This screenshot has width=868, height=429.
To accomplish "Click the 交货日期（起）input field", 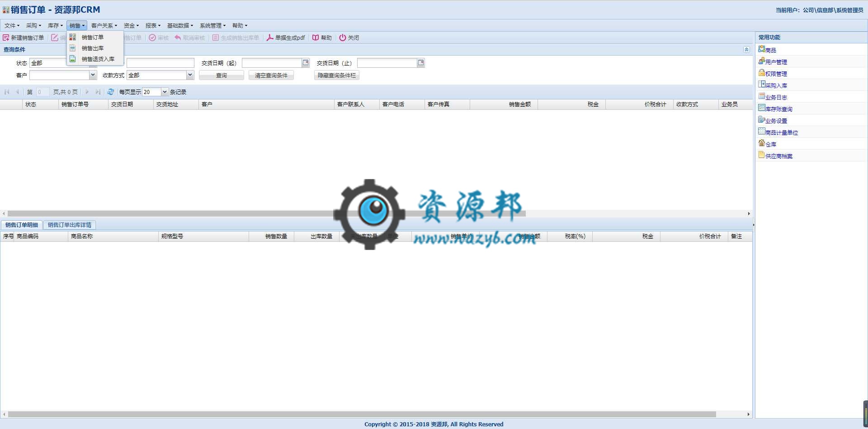I will 272,63.
